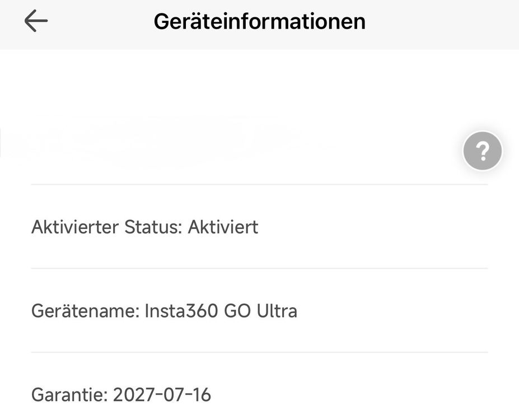Click the word Ultra in device name
The width and height of the screenshot is (519, 420).
(277, 311)
